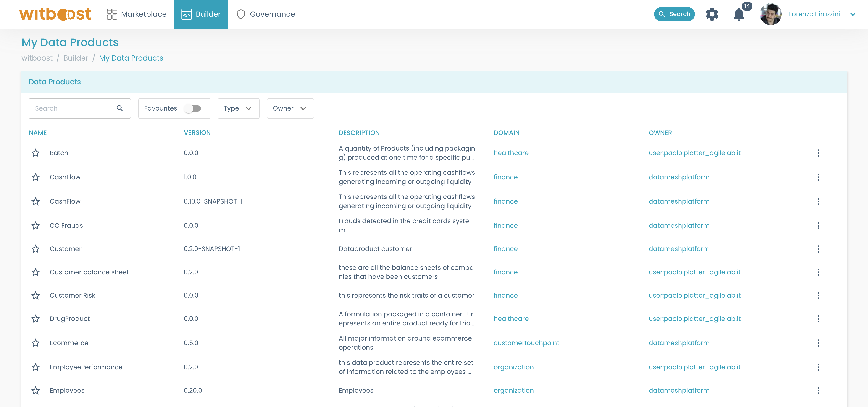Open the Owner filter dropdown

point(290,108)
